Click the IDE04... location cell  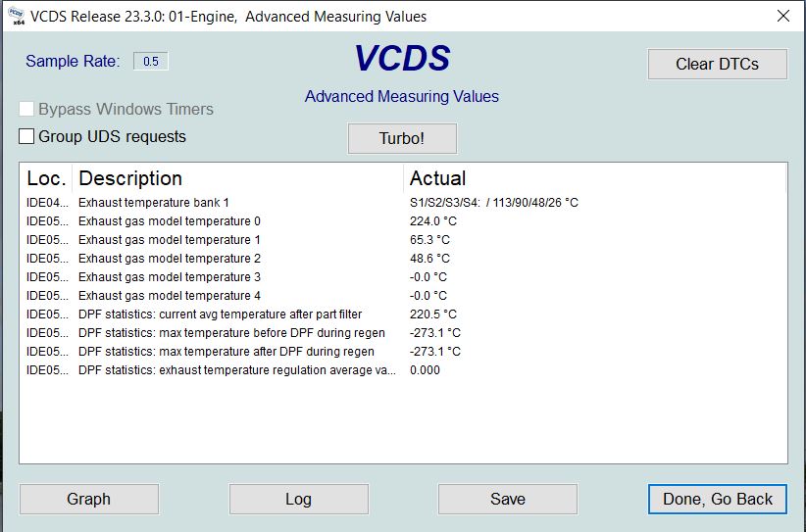point(47,203)
